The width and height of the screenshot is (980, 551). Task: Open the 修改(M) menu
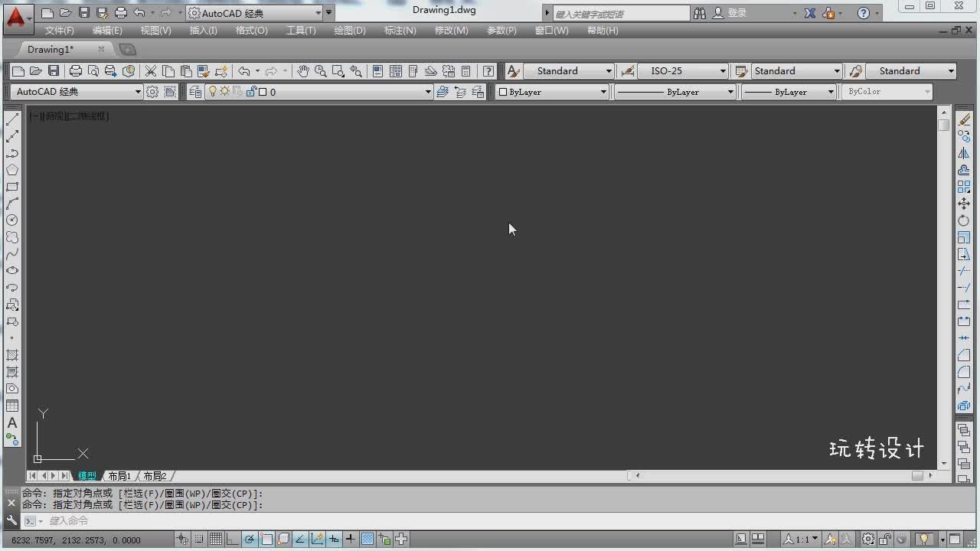point(451,31)
